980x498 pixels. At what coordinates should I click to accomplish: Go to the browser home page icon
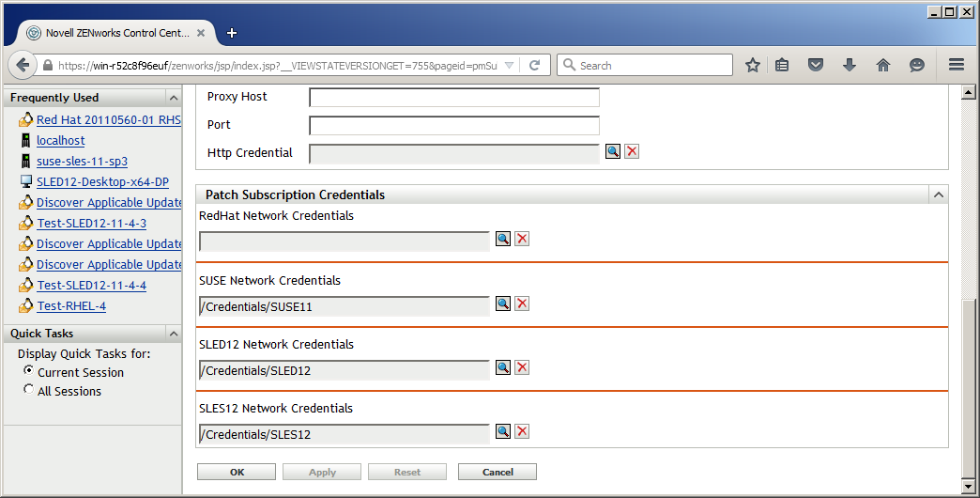point(883,65)
